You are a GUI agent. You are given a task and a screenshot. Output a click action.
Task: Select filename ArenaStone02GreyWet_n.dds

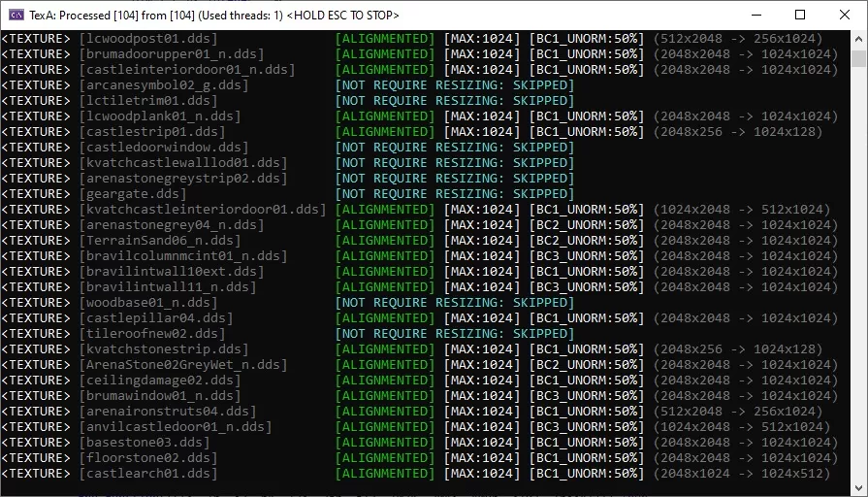coord(183,365)
